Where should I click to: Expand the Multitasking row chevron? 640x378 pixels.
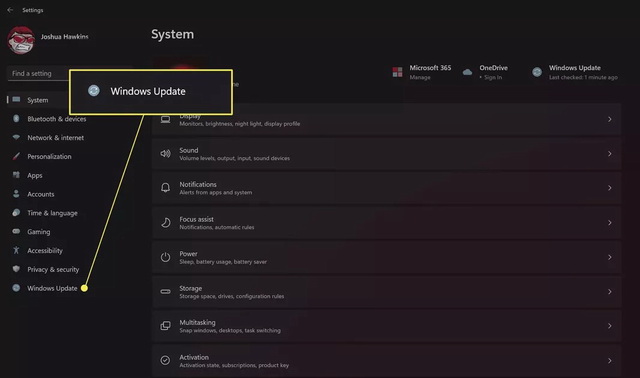click(610, 326)
